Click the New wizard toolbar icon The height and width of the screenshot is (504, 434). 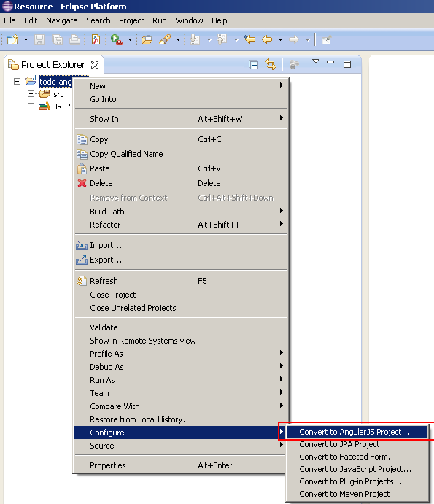tap(13, 40)
